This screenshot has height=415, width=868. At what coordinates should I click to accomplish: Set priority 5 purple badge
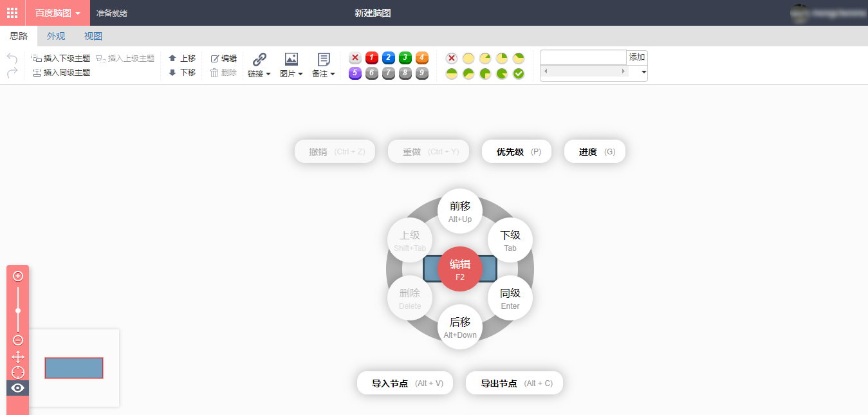click(x=355, y=73)
